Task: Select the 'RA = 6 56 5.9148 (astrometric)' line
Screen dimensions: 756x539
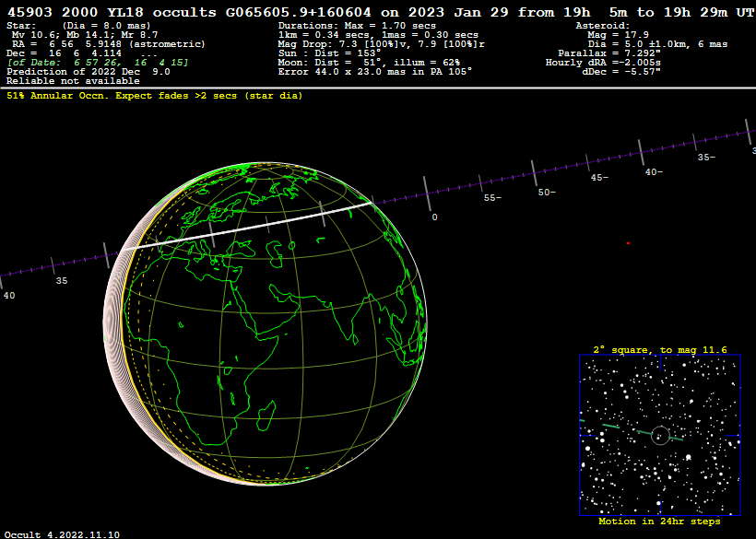Action: [109, 44]
